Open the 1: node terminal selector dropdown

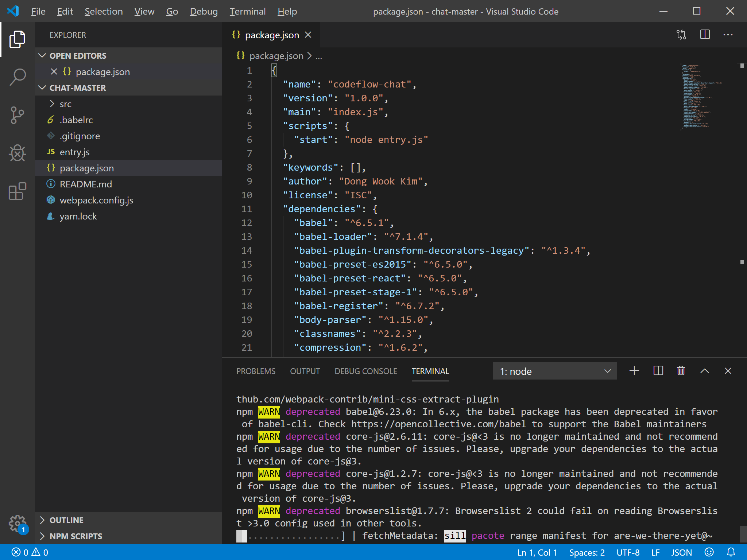coord(555,371)
